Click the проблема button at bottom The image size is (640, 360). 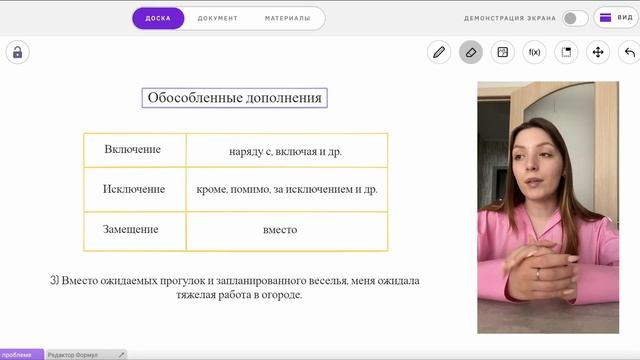point(21,355)
